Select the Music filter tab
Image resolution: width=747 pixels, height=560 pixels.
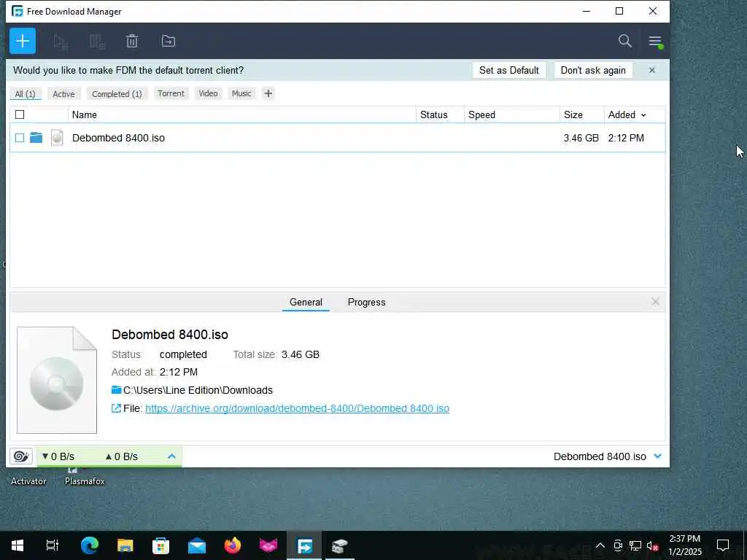(241, 93)
